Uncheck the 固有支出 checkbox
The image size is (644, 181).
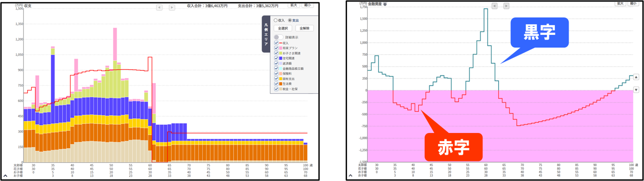(276, 79)
